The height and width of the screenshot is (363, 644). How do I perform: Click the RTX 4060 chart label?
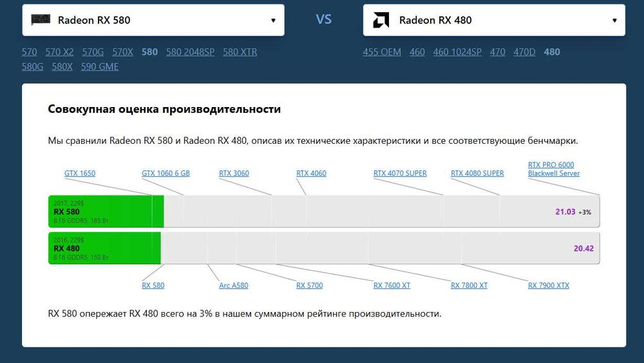point(311,173)
